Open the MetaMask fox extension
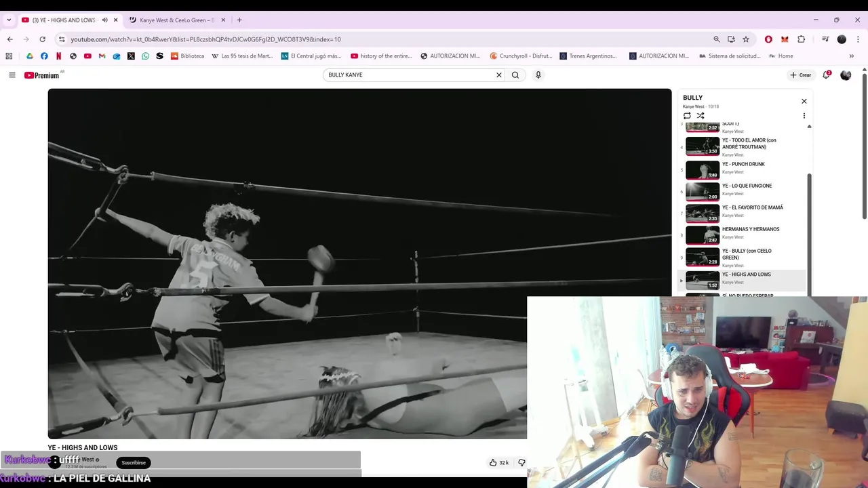This screenshot has width=868, height=488. point(785,39)
